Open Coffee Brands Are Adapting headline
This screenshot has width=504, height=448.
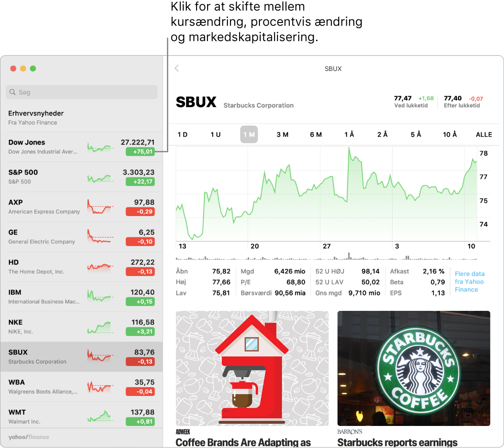tap(243, 443)
